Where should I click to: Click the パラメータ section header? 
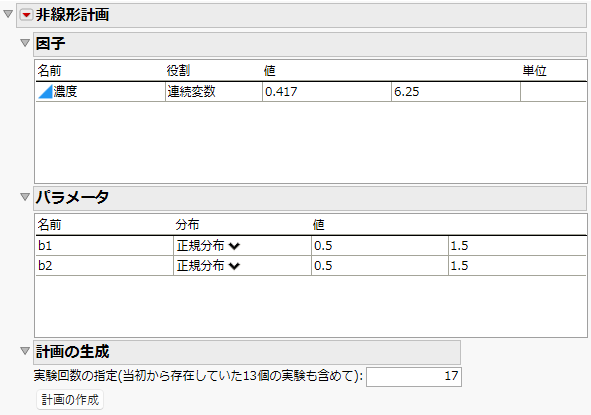[x=310, y=198]
